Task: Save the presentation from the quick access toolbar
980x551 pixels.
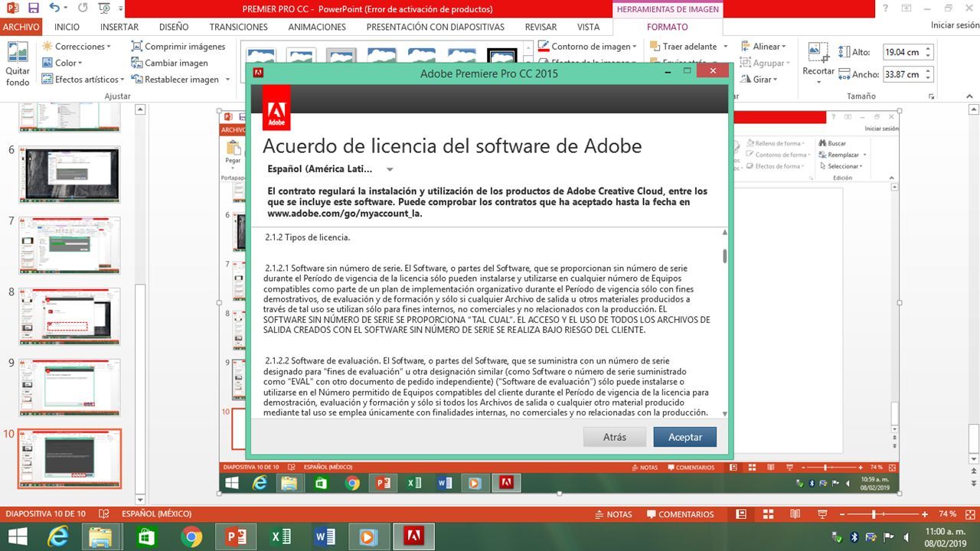Action: pos(33,8)
